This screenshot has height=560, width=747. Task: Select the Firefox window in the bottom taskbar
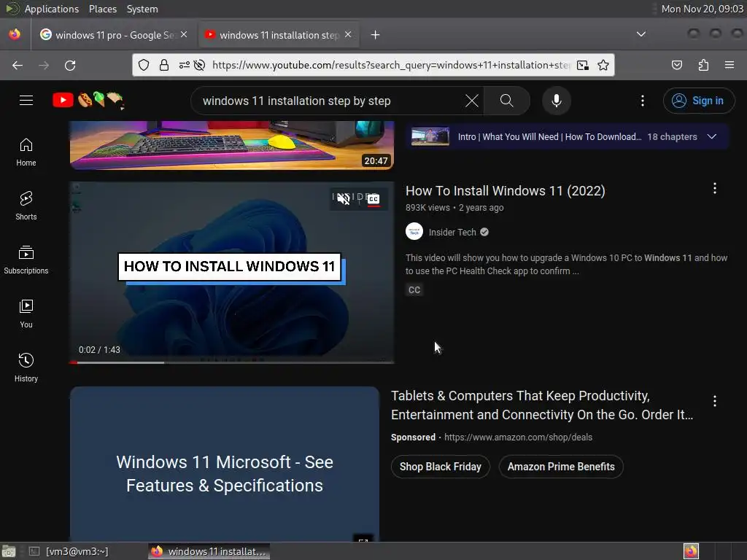point(209,551)
